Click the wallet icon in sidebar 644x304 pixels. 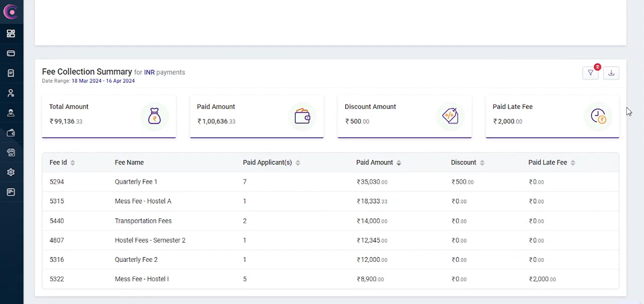(x=11, y=133)
